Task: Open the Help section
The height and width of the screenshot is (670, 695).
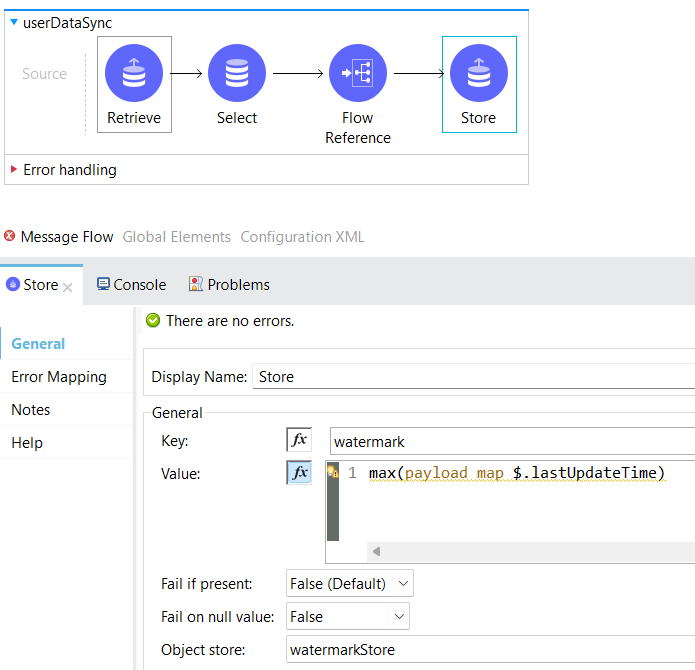Action: coord(27,443)
